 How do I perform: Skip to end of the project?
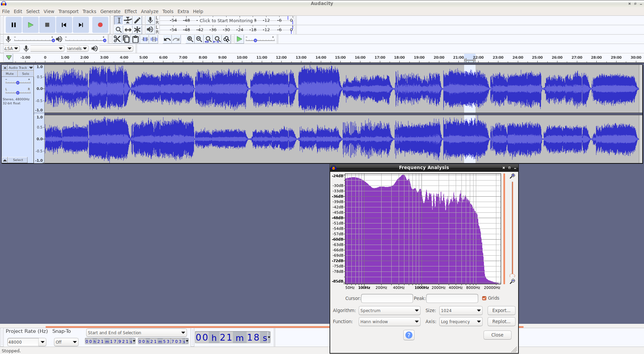point(81,25)
